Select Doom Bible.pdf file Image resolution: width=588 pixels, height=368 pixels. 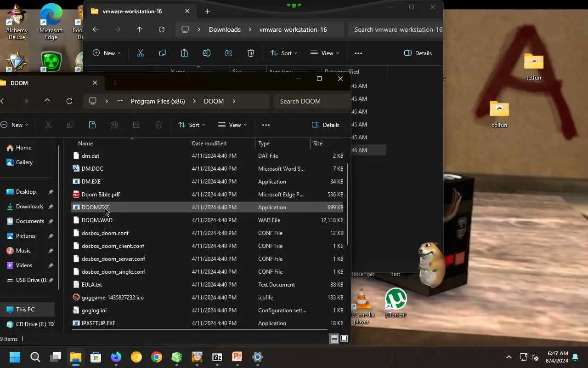207,195
